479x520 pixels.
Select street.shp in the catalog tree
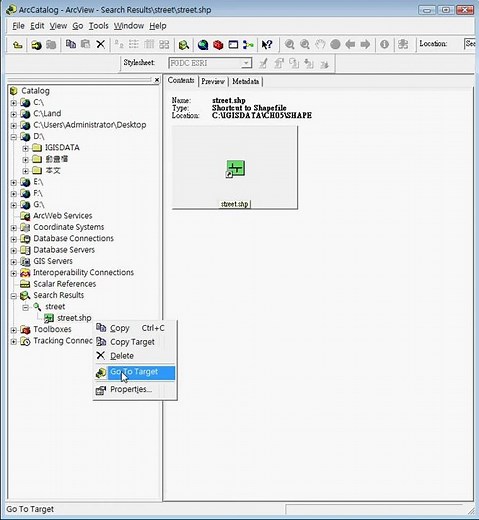coord(74,318)
